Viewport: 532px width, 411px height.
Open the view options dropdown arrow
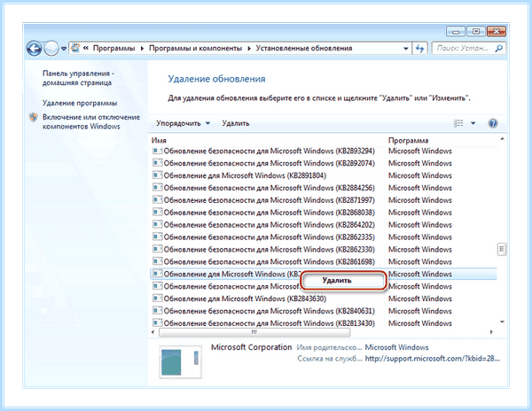click(x=473, y=123)
